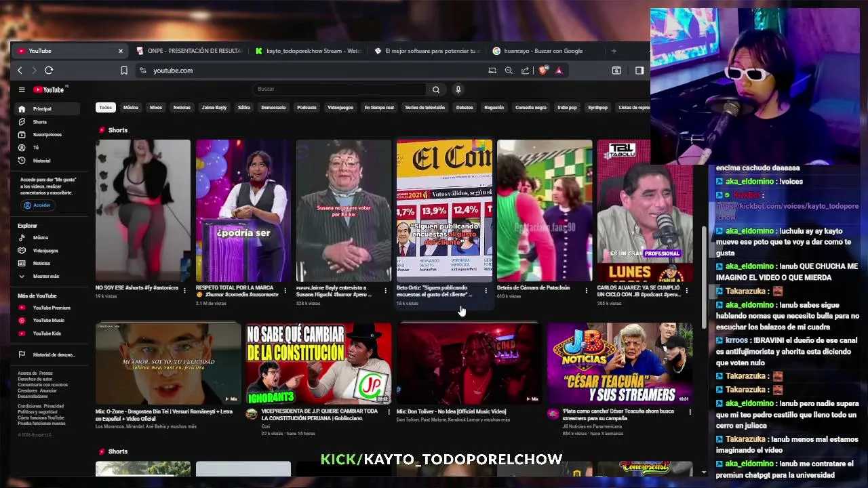
Task: Open Música under Explorar
Action: coord(47,237)
